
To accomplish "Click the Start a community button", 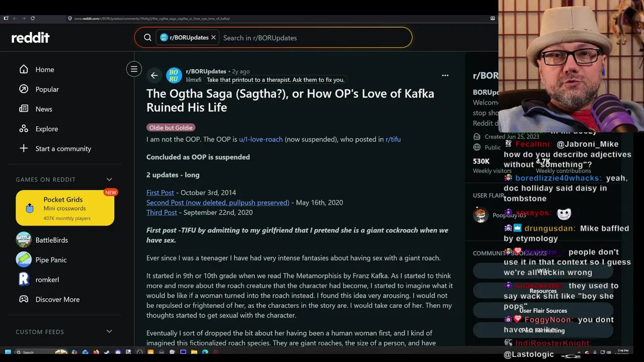I will point(63,148).
